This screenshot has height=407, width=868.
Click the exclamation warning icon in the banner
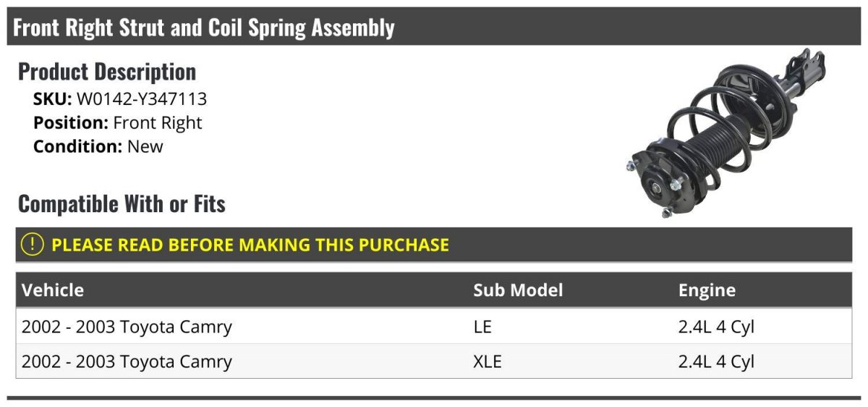33,245
